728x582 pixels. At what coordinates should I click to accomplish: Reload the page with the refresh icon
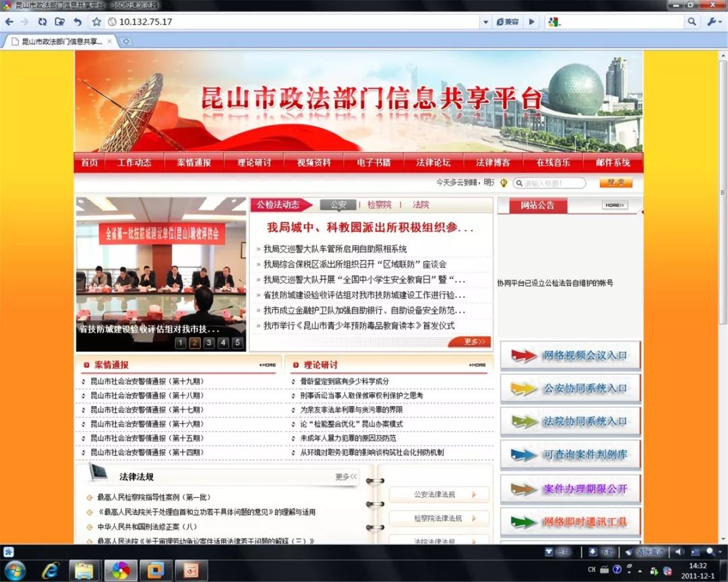(x=42, y=22)
